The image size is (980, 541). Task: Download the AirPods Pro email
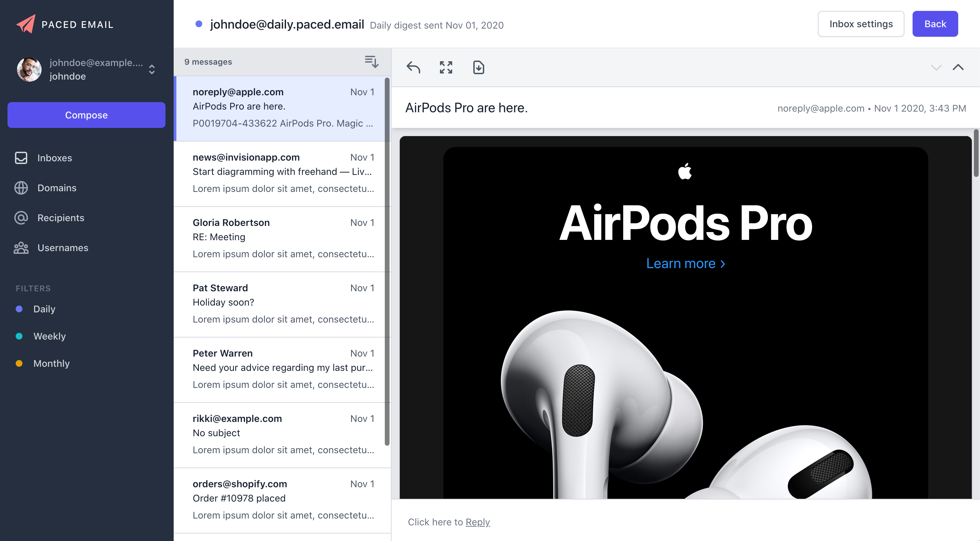pos(478,67)
